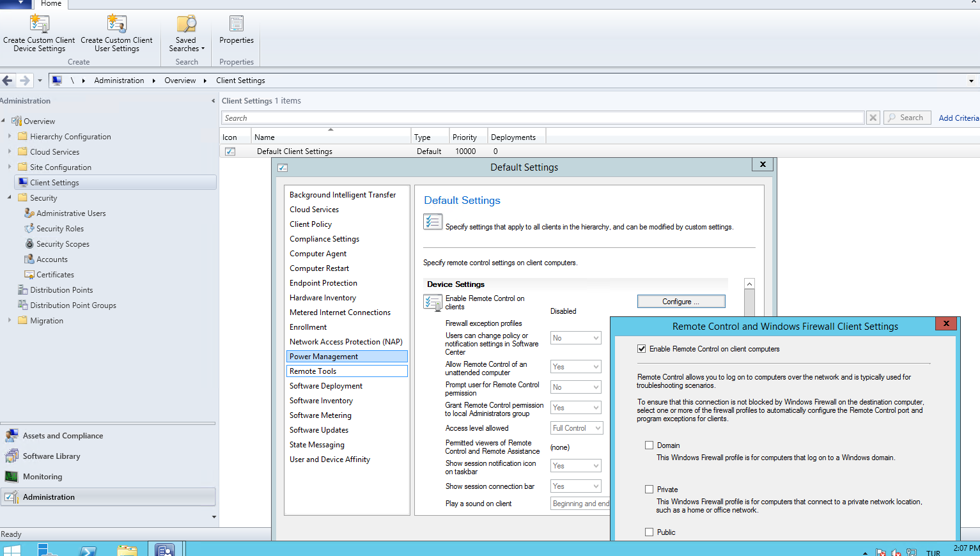
Task: Click Security Roles icon
Action: tap(29, 228)
